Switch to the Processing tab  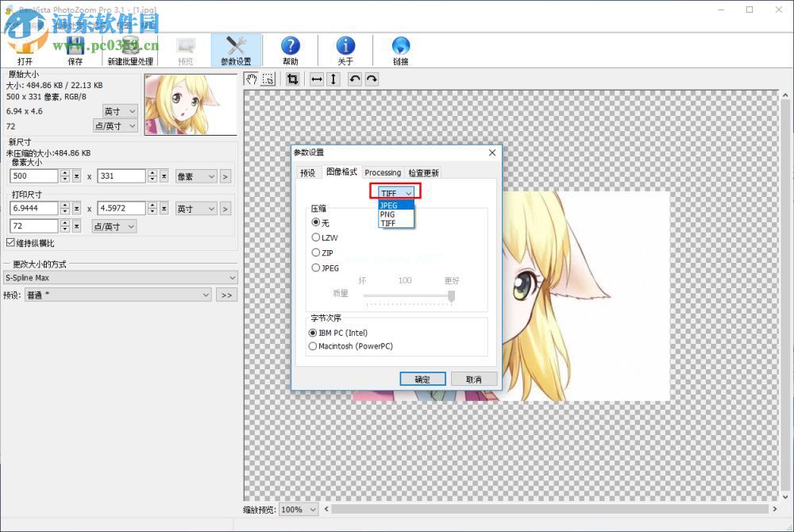point(383,172)
